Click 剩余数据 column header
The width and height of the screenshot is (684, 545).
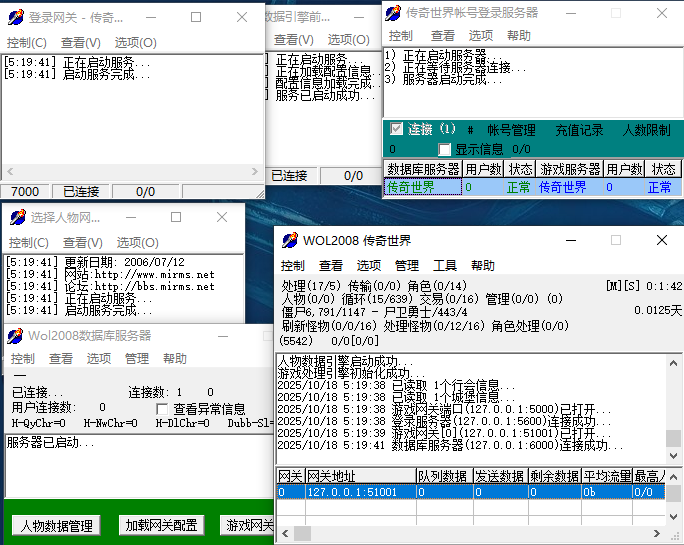pyautogui.click(x=555, y=476)
